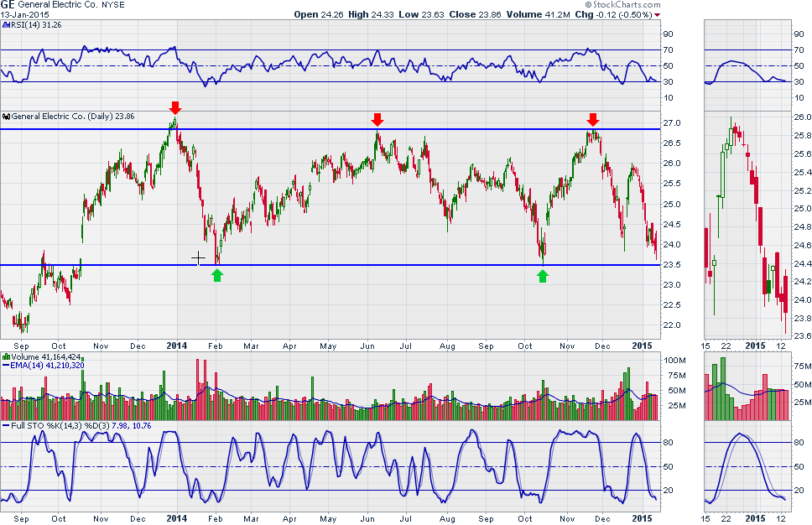The width and height of the screenshot is (812, 525).
Task: Click the Close 23.86 value
Action: coord(475,14)
